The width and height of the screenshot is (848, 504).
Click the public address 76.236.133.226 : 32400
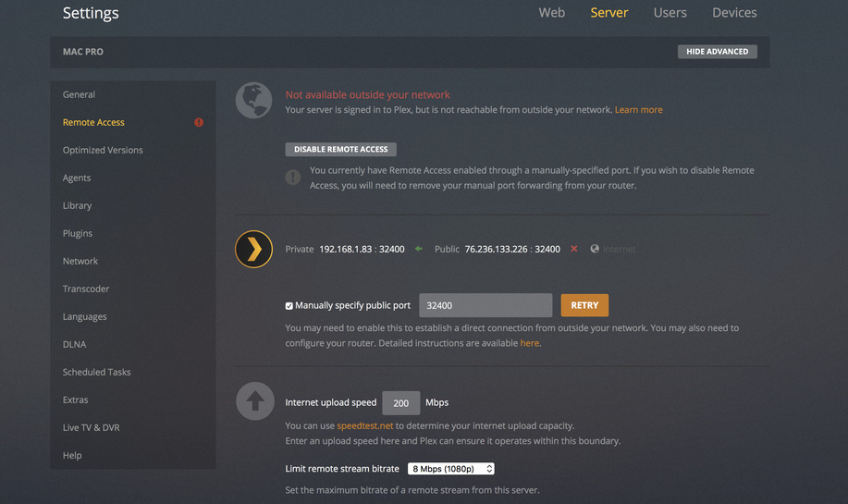[x=512, y=250]
